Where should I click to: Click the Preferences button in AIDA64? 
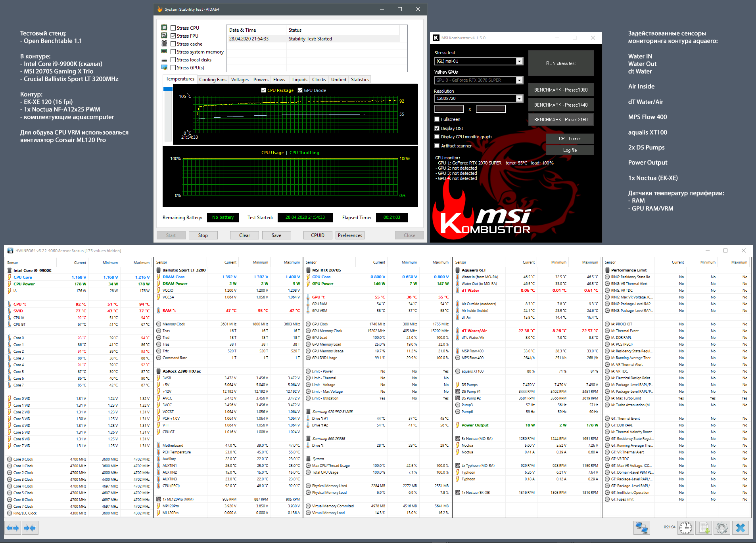pyautogui.click(x=350, y=235)
